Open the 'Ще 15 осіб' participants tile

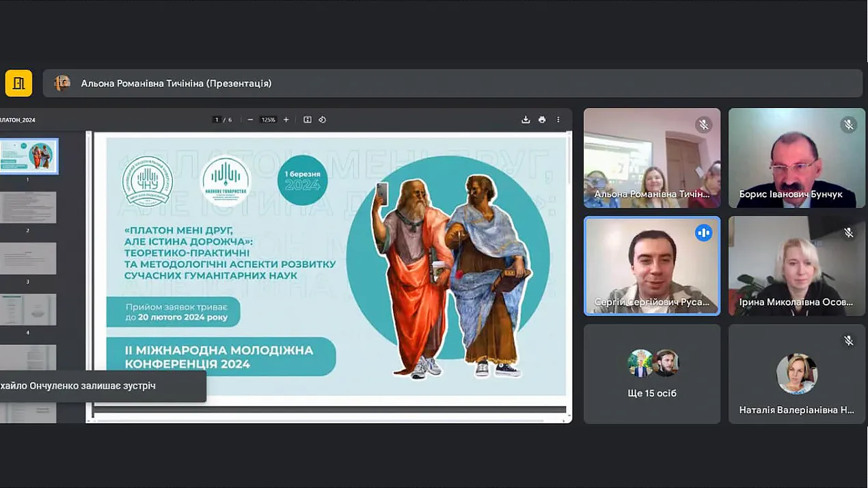click(652, 373)
